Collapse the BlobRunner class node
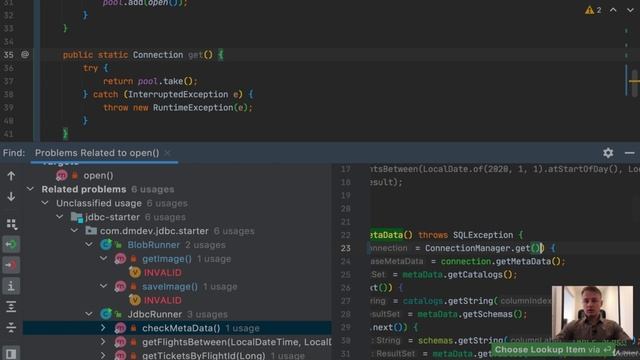Viewport: 640px width, 360px height. tap(89, 245)
